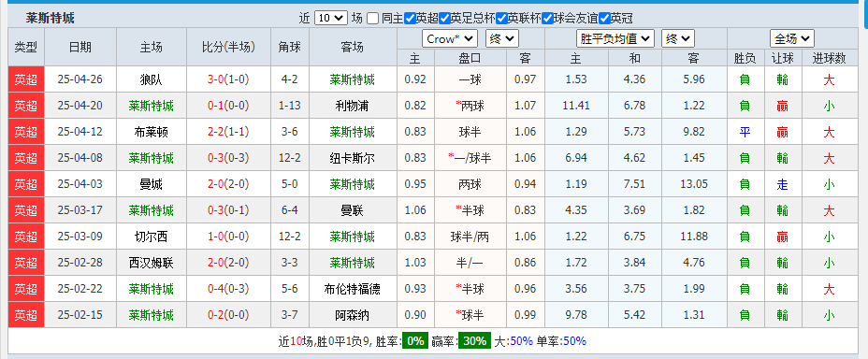The height and width of the screenshot is (359, 868).
Task: Click the blue 平 result in 布莱顿 row
Action: (x=745, y=132)
